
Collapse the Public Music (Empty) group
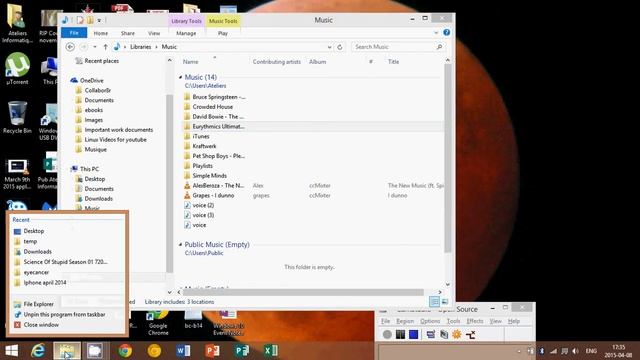click(x=180, y=244)
